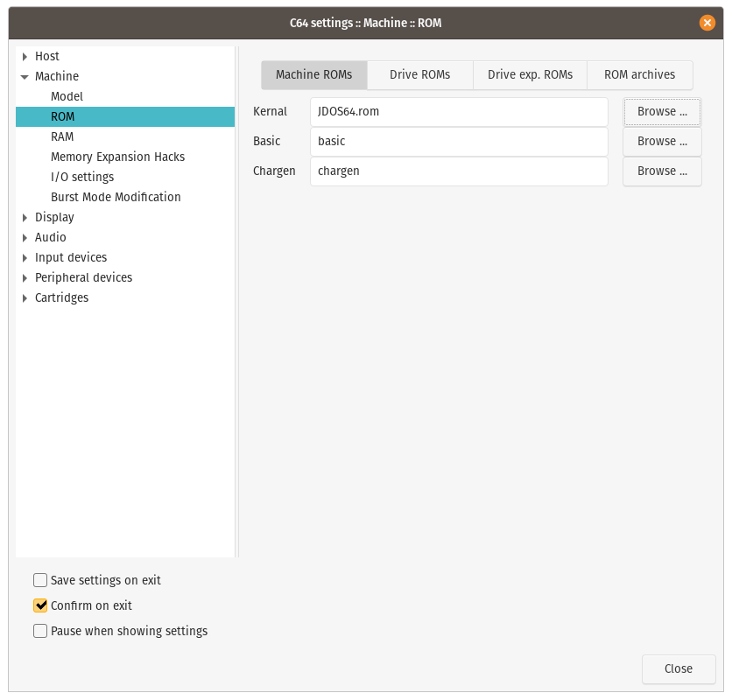Click the Chargen ROM filename field
This screenshot has width=732, height=700.
[x=459, y=171]
